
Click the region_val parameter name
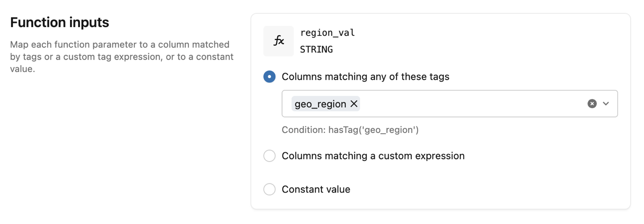(327, 33)
